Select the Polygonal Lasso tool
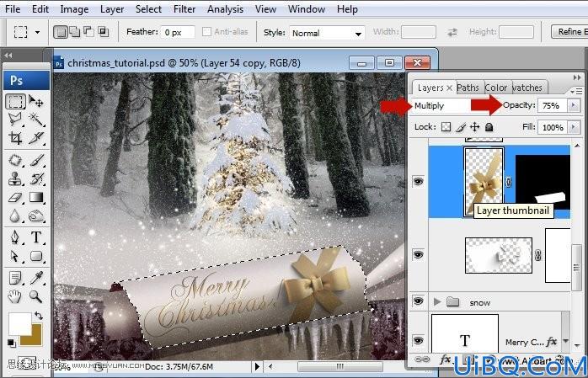Screen dimensions: 588x378 pos(15,120)
